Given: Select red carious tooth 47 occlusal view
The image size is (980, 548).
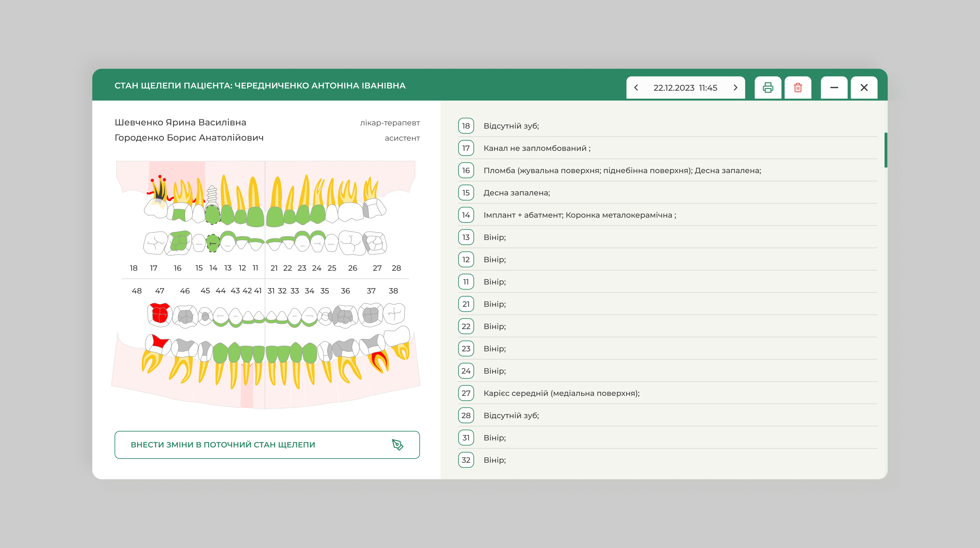Looking at the screenshot, I should [160, 314].
